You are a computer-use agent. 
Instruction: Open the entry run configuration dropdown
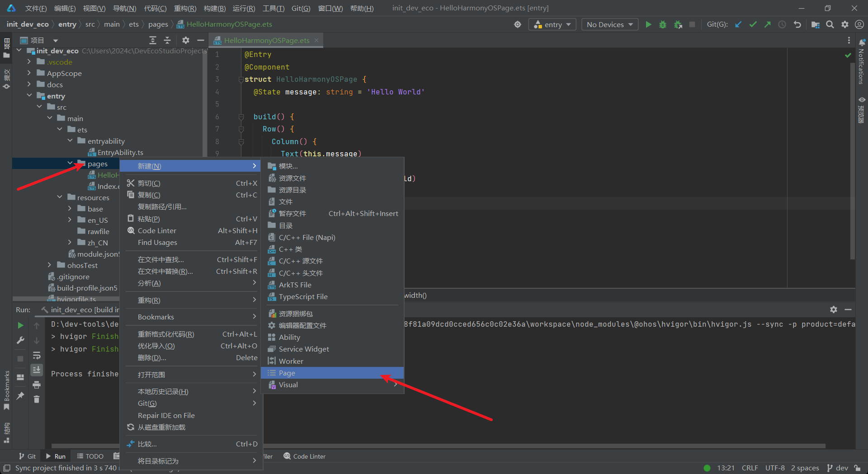[552, 24]
